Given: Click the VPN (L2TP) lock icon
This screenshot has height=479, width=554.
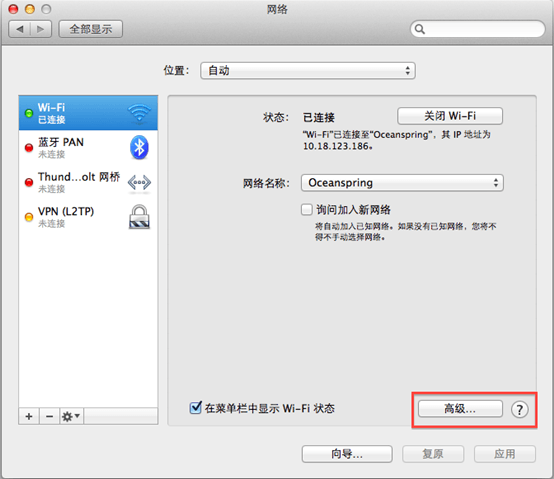Looking at the screenshot, I should [139, 217].
